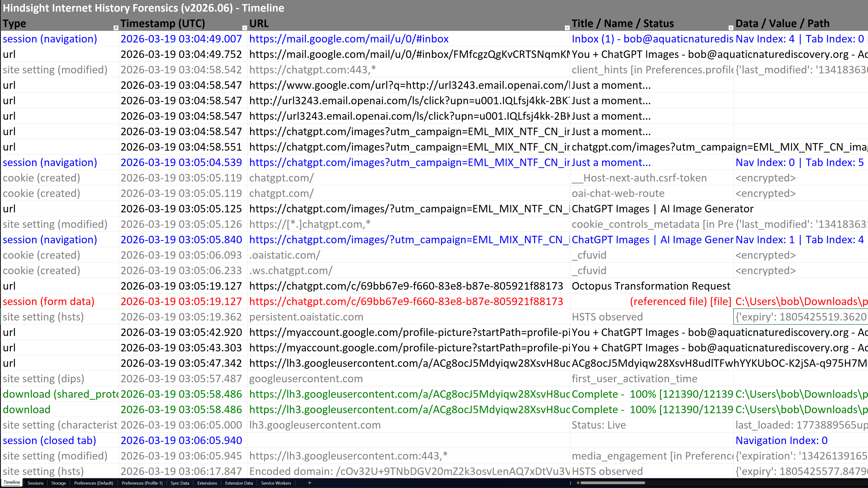Select the 'persistent.oaistatic.com' URL cell
The width and height of the screenshot is (868, 488).
pos(409,317)
